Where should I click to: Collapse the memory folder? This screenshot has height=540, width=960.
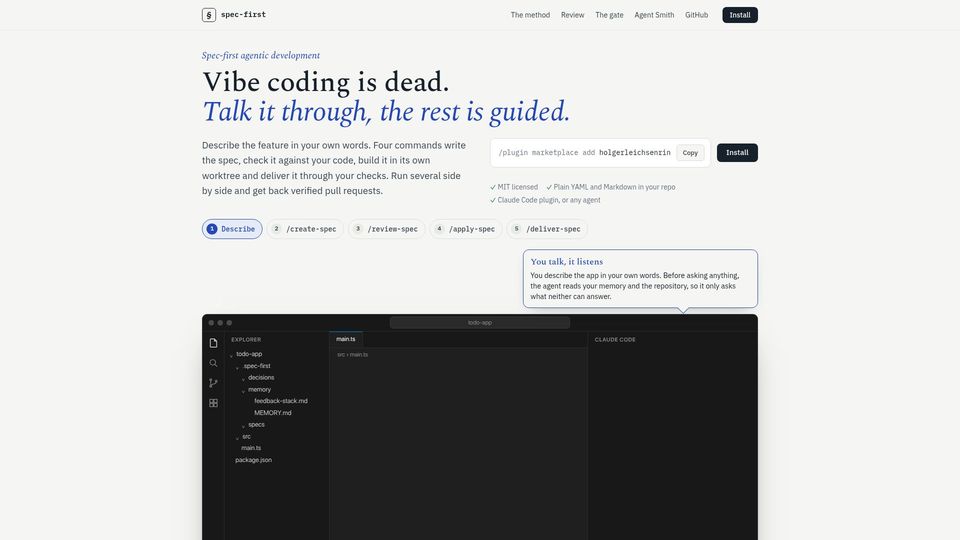pyautogui.click(x=259, y=389)
